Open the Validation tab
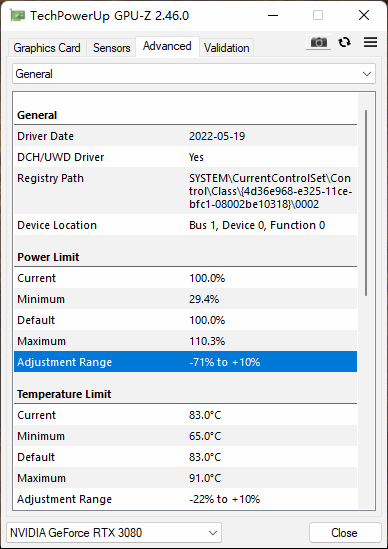This screenshot has width=388, height=549. tap(227, 48)
